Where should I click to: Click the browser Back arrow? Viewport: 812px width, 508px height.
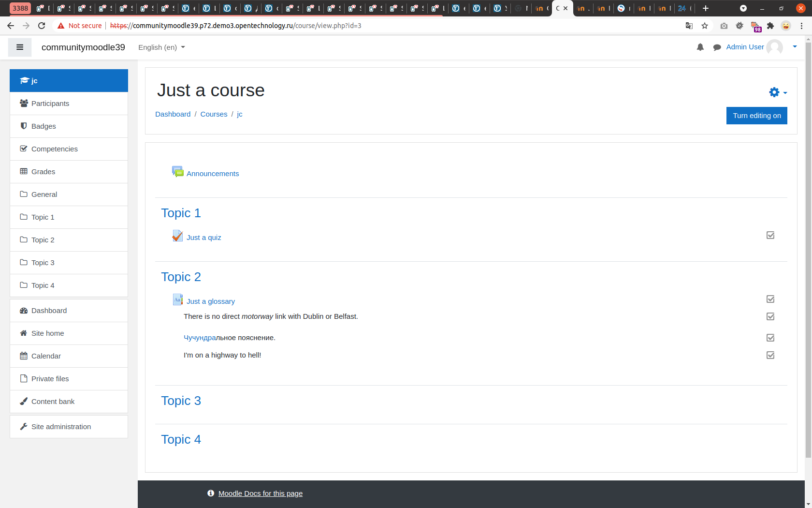pos(11,26)
